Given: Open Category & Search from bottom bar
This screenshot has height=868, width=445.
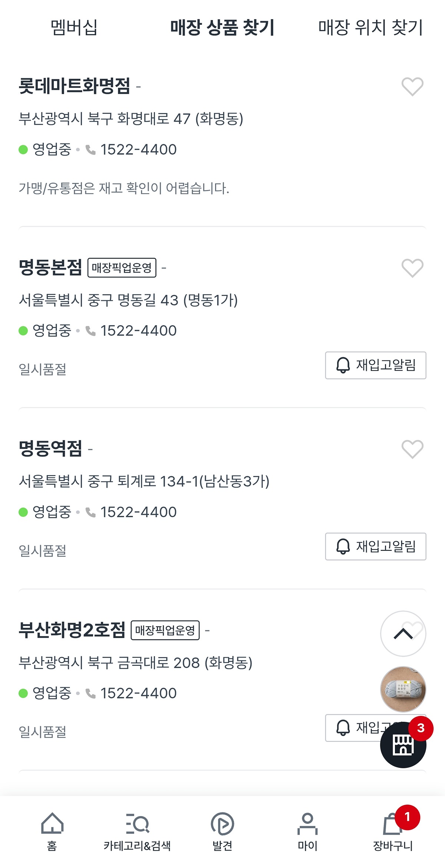Looking at the screenshot, I should pyautogui.click(x=137, y=831).
